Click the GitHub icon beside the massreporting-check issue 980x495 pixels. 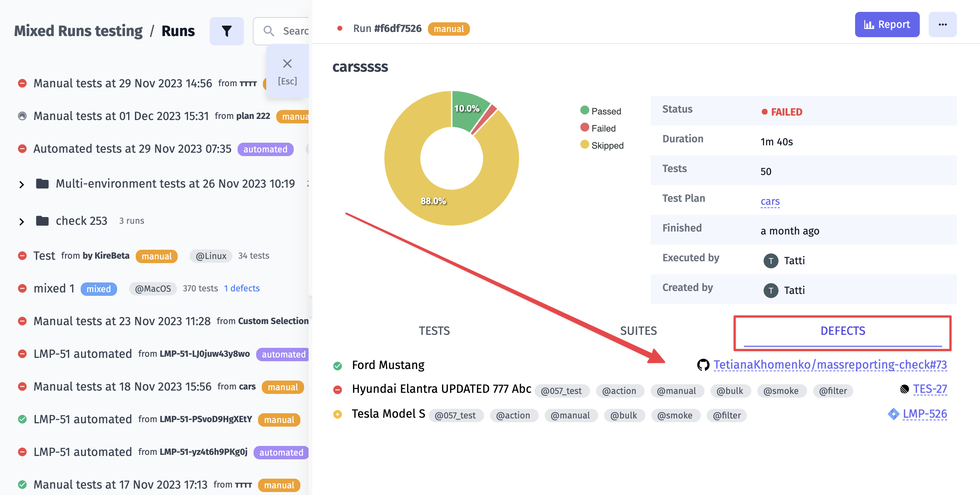click(x=703, y=365)
